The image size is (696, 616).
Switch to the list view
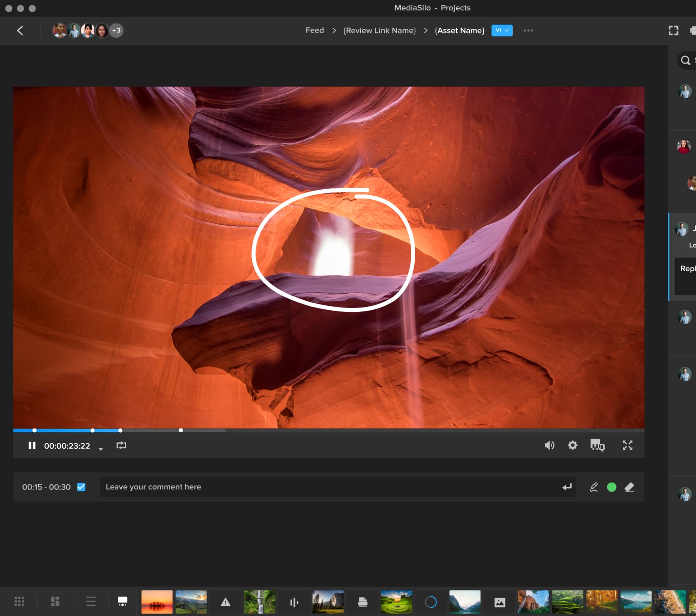click(x=91, y=601)
